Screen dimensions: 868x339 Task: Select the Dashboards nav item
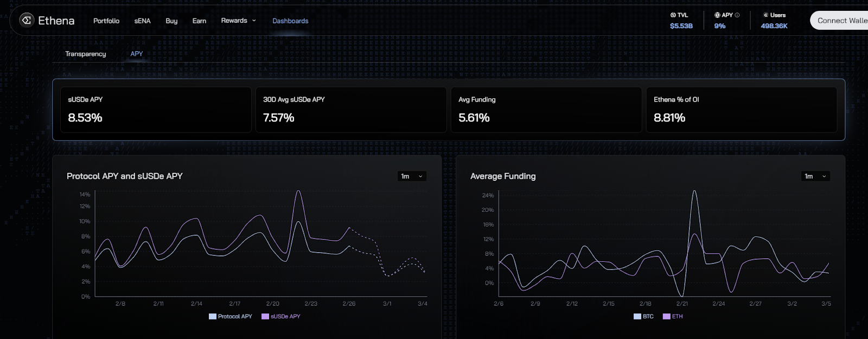click(290, 21)
